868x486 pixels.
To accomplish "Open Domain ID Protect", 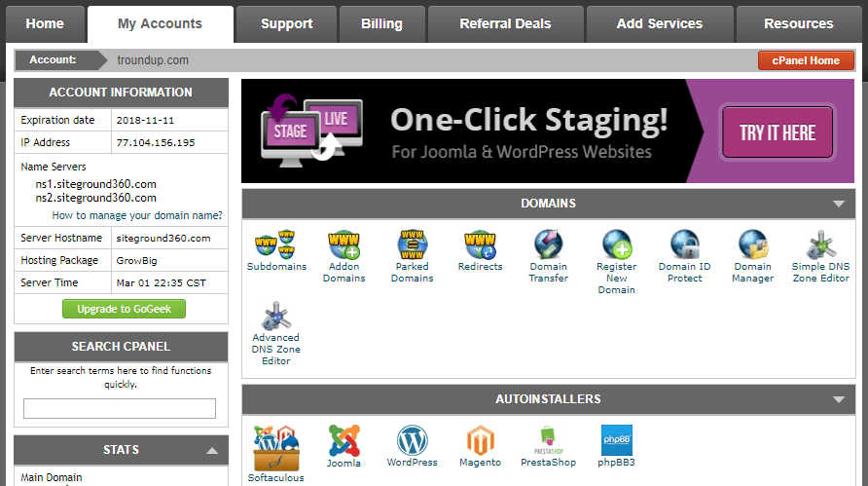I will (684, 243).
